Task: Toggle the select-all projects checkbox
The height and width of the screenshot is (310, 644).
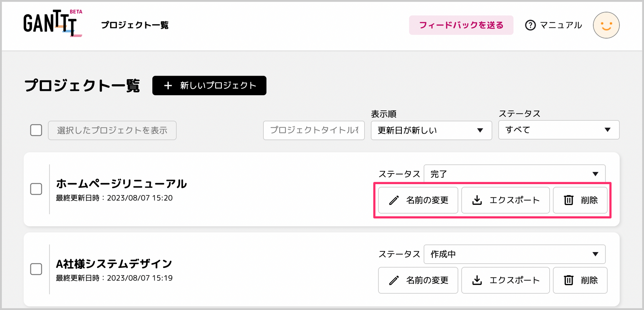Action: [36, 130]
